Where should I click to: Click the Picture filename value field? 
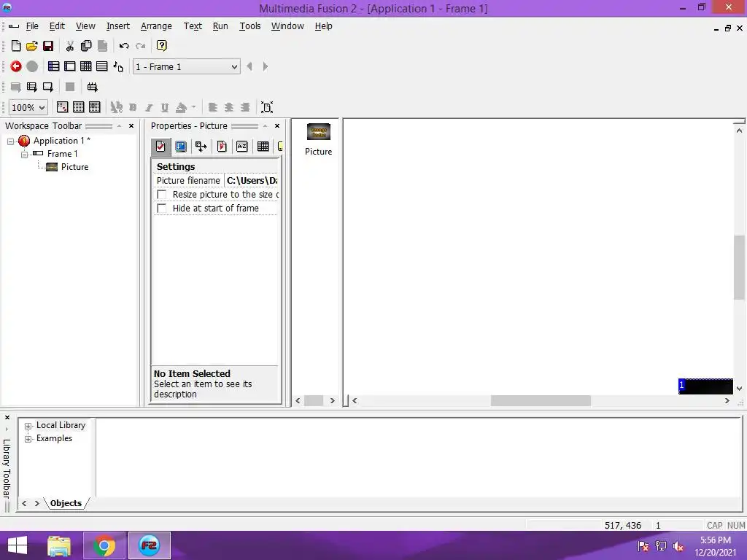pyautogui.click(x=252, y=181)
